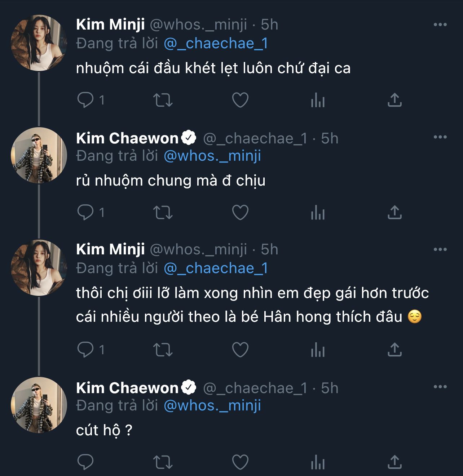The image size is (463, 476).
Task: Open more options on "rủ nhuộm chung" tweet
Action: pos(440,137)
